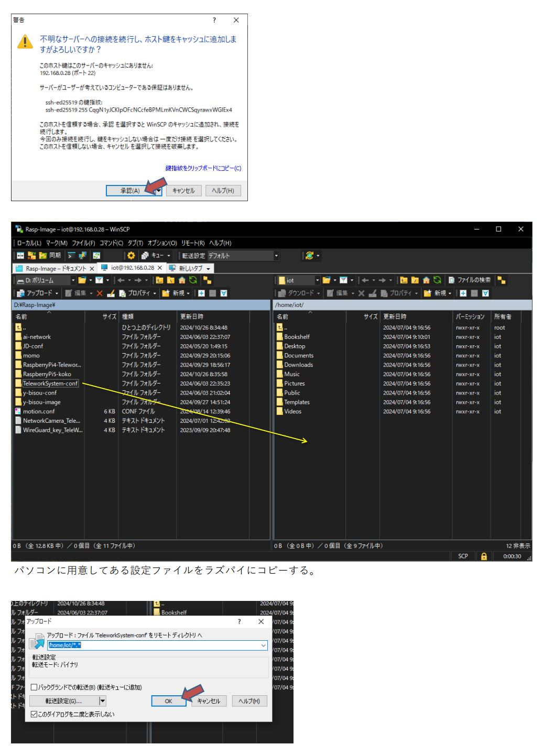Image resolution: width=543 pixels, height=756 pixels.
Task: Click the local parent directory icon
Action: coord(159,280)
